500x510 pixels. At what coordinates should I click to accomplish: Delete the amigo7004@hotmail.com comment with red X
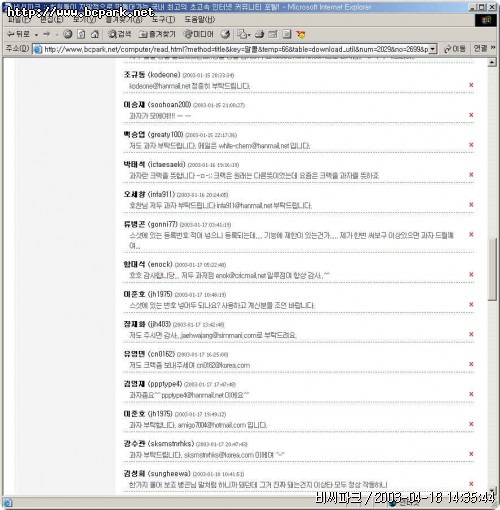point(471,424)
